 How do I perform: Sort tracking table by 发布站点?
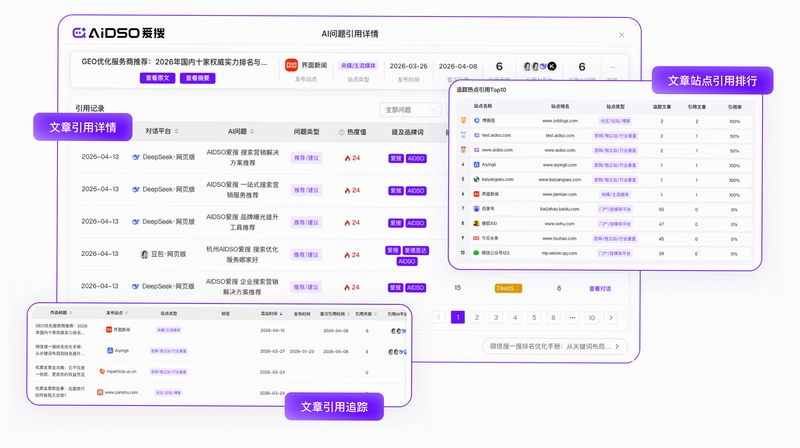[x=126, y=313]
